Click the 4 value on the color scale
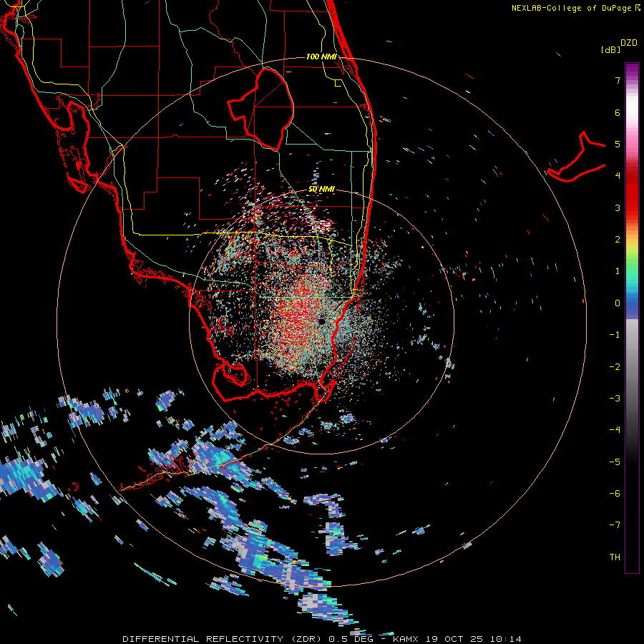This screenshot has height=644, width=644. click(618, 176)
